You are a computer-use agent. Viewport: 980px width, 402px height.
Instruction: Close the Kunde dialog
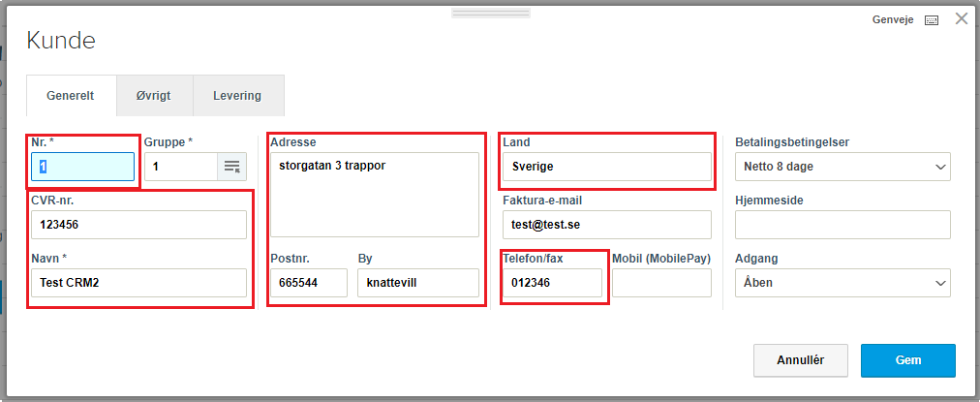coord(962,18)
